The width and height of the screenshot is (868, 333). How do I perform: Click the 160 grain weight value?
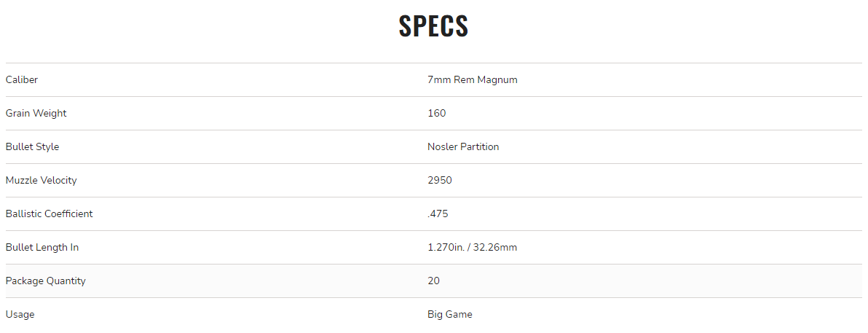(x=436, y=113)
